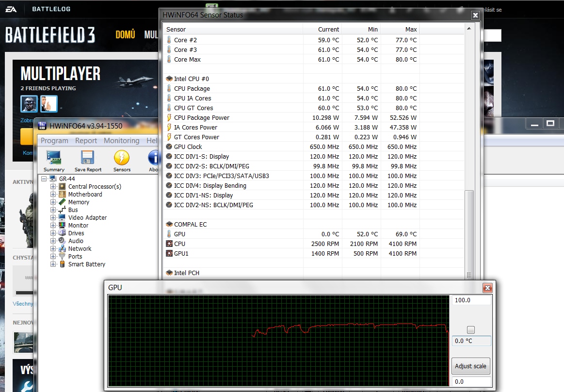Click the Network computers icon in tree
This screenshot has width=564, height=392.
point(62,249)
